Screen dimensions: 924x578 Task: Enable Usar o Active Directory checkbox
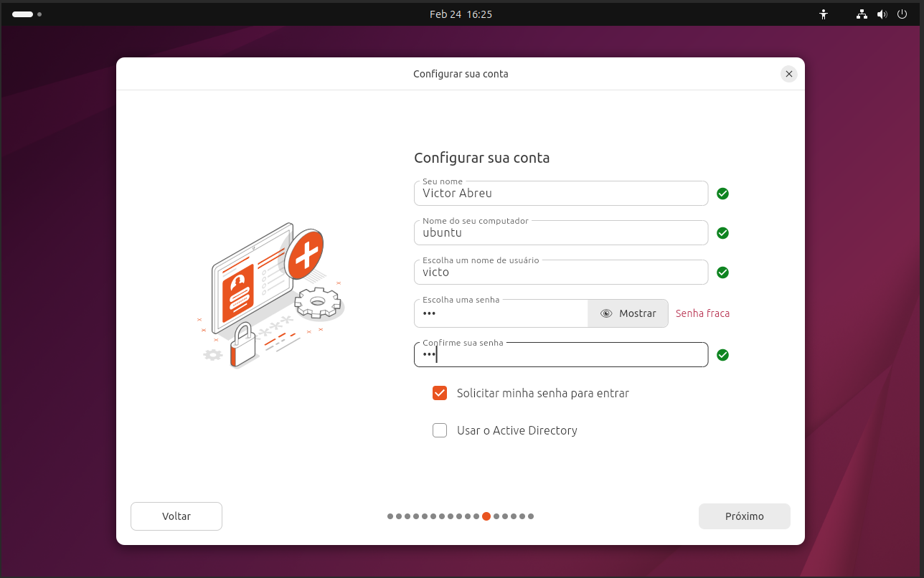440,430
